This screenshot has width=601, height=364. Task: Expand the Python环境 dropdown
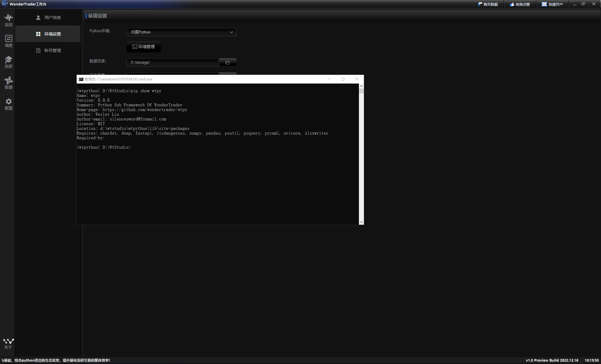pos(181,32)
